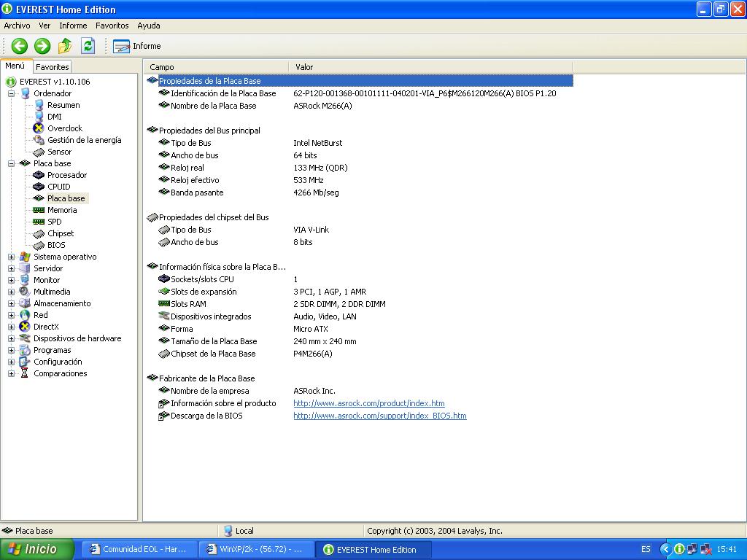Click the Reloj efectivo 533 MHz value

(309, 180)
